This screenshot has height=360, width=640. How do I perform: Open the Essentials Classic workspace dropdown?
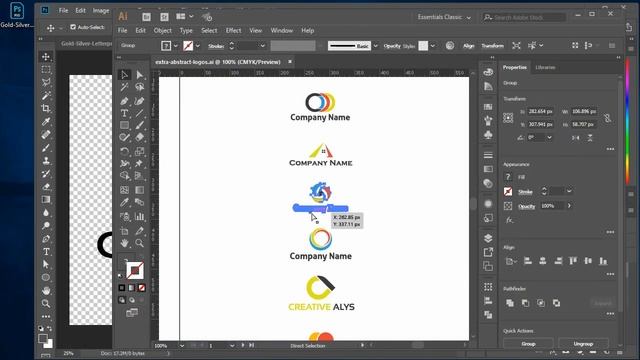(x=444, y=17)
